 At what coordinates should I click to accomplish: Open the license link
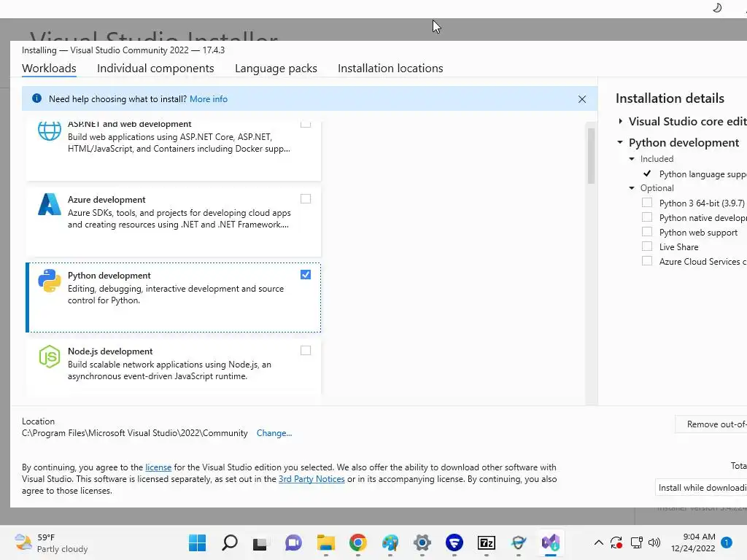click(x=158, y=467)
